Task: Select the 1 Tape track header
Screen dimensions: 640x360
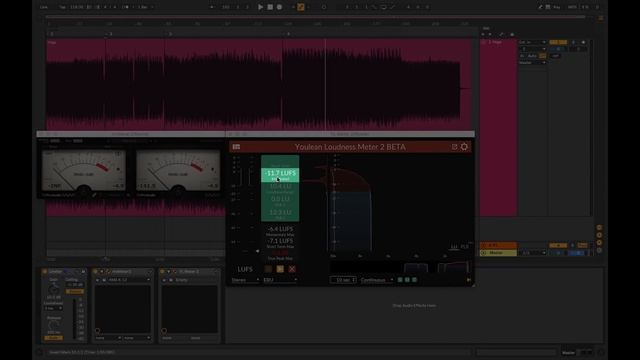Action: (x=498, y=42)
